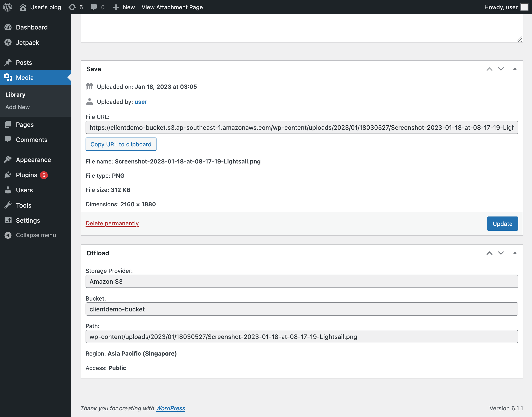Viewport: 532px width, 417px height.
Task: Click the Delete permanently link
Action: [x=112, y=223]
